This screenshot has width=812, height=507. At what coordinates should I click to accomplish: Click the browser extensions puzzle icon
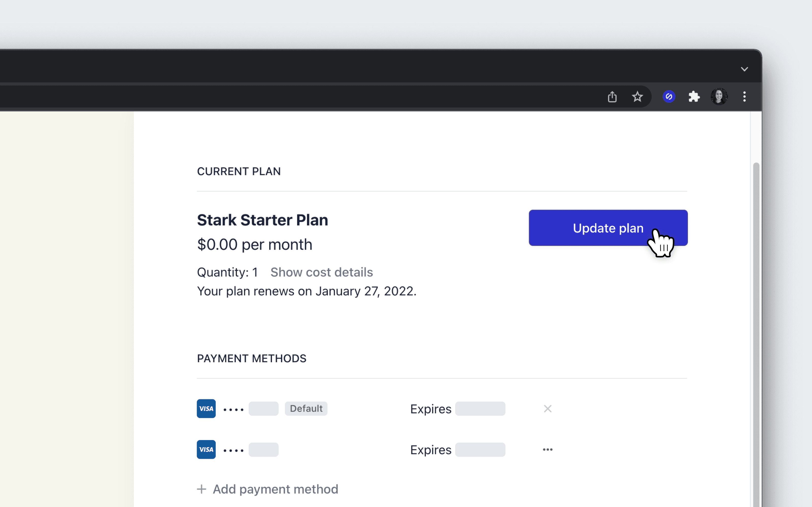click(x=693, y=96)
